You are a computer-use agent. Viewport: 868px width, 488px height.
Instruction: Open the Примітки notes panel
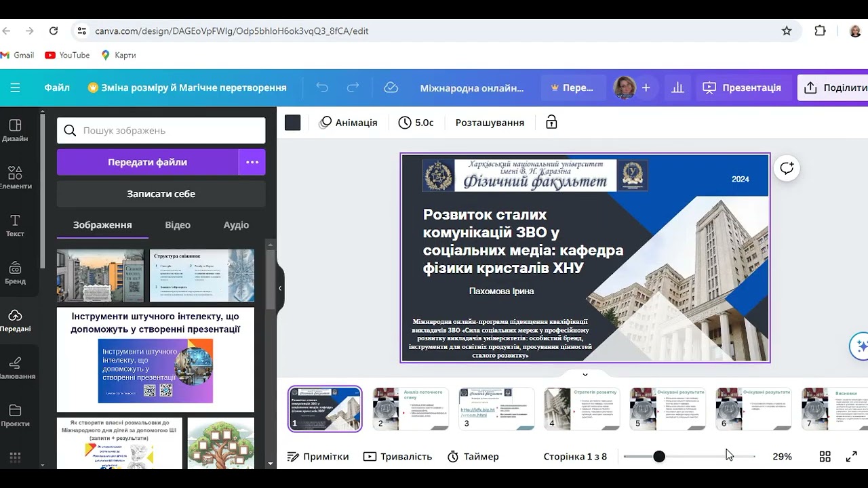[318, 457]
